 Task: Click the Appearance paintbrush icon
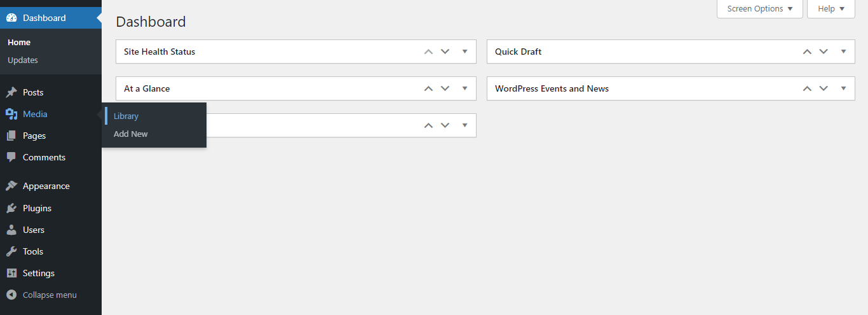coord(11,186)
